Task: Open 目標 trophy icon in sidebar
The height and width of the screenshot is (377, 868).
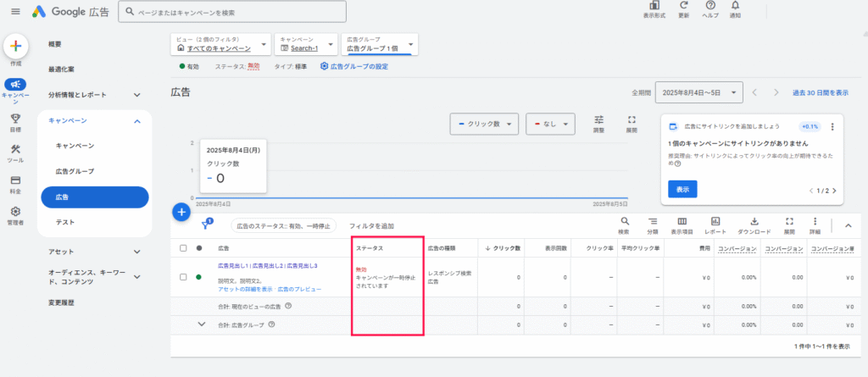Action: coord(15,118)
